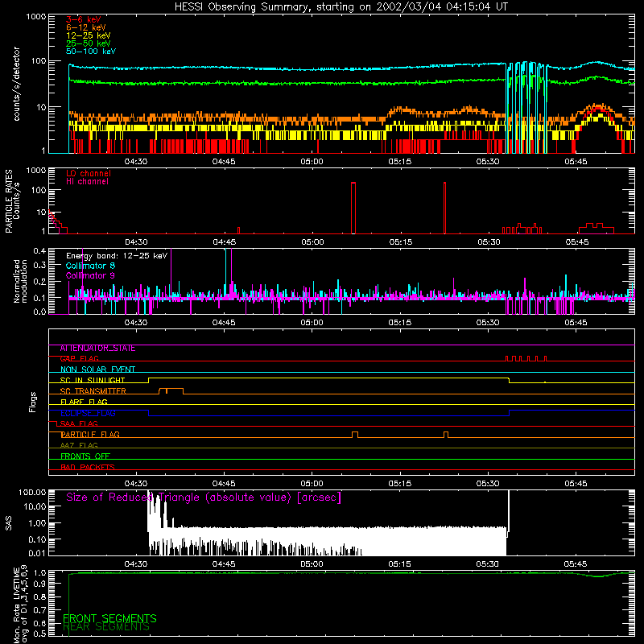Click the 05:00 tick label under the count-rate panel
The image size is (644, 644).
point(312,162)
